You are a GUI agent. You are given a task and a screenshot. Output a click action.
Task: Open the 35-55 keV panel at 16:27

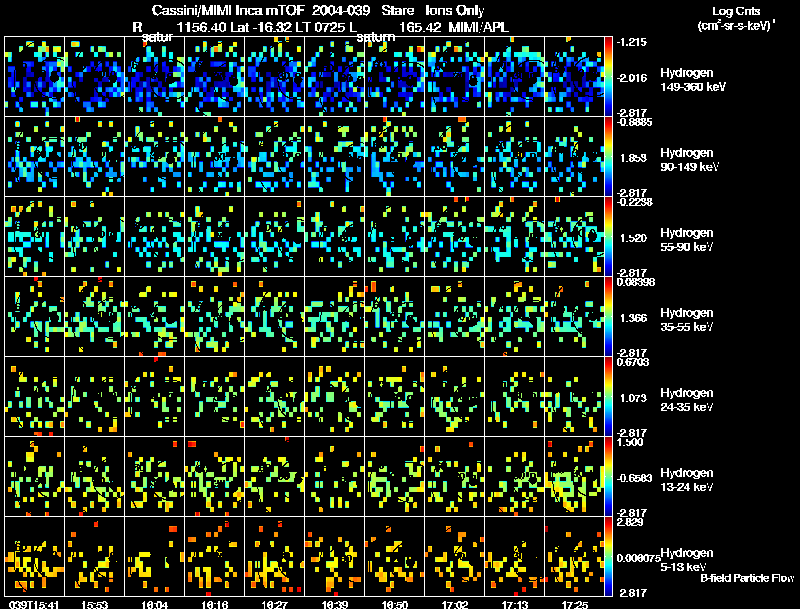tap(274, 316)
